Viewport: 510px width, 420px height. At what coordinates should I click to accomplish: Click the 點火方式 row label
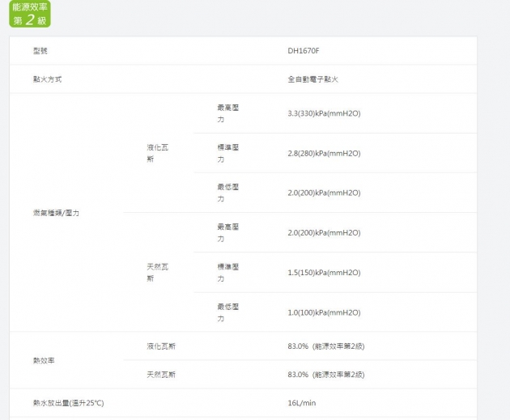tap(47, 79)
